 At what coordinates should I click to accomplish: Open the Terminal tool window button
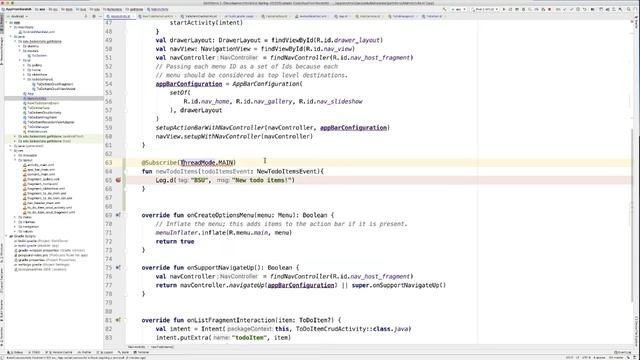[142, 352]
